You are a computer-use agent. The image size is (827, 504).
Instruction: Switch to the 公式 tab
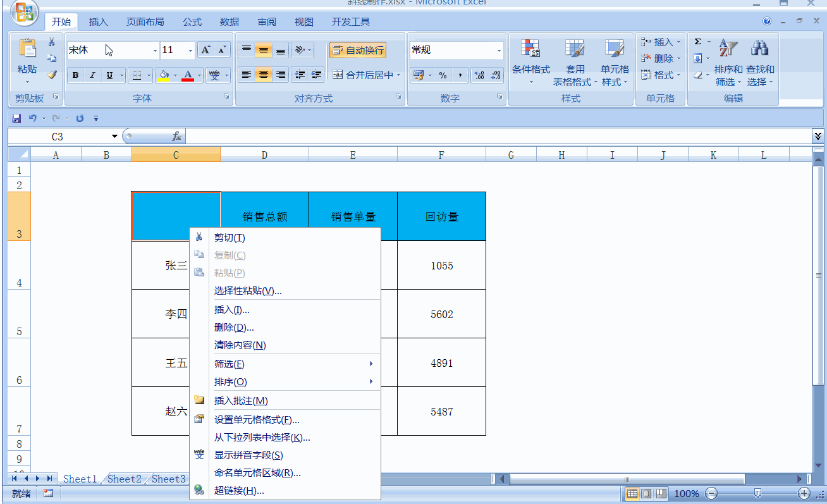pos(192,22)
